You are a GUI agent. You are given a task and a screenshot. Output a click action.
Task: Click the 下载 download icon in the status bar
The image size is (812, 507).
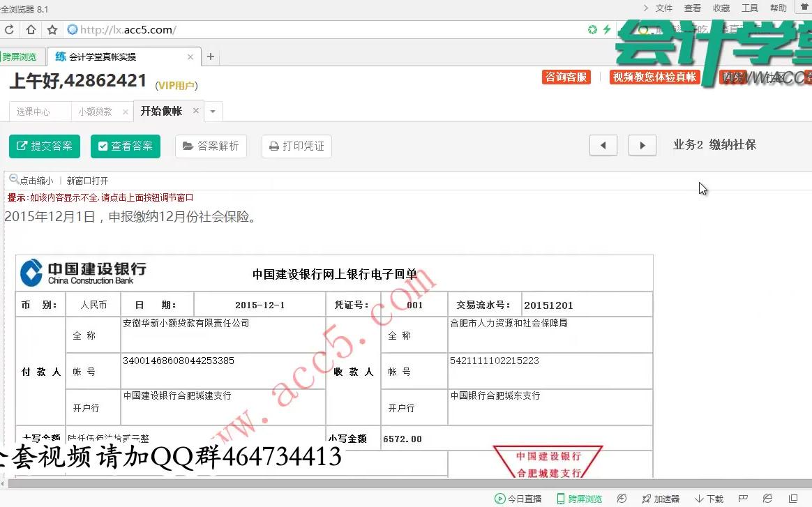click(709, 499)
